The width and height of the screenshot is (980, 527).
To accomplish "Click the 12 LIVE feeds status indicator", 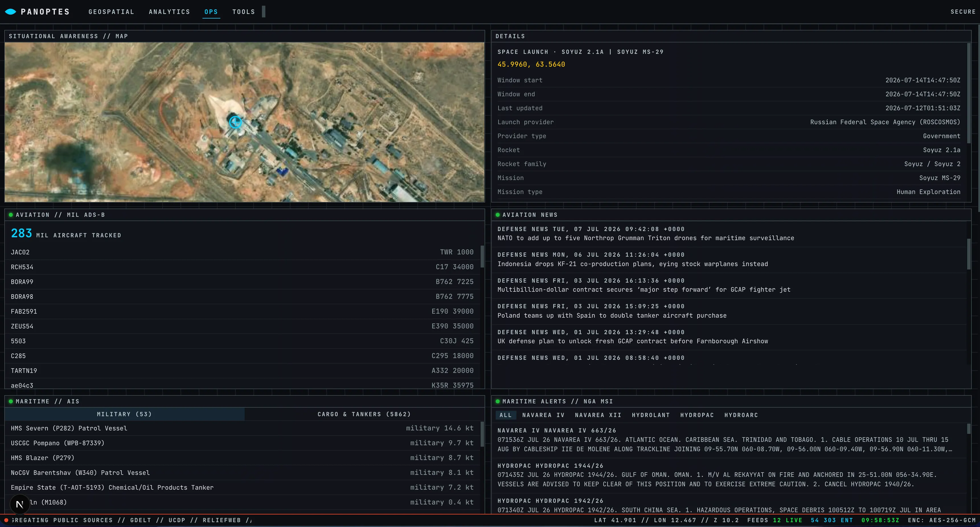I will pos(788,520).
